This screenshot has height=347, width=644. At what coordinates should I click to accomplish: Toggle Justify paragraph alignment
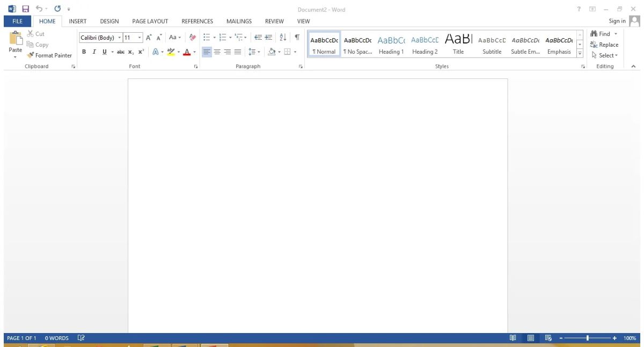pyautogui.click(x=238, y=52)
